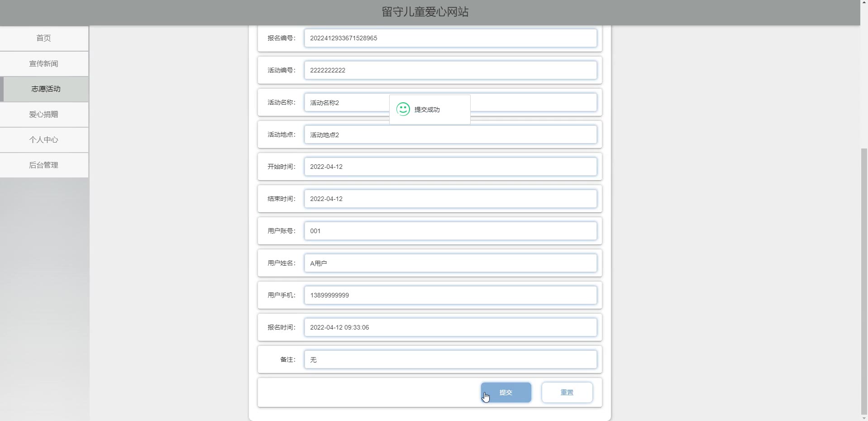This screenshot has width=868, height=421.
Task: Click the 提交成功 toast message text
Action: click(427, 110)
